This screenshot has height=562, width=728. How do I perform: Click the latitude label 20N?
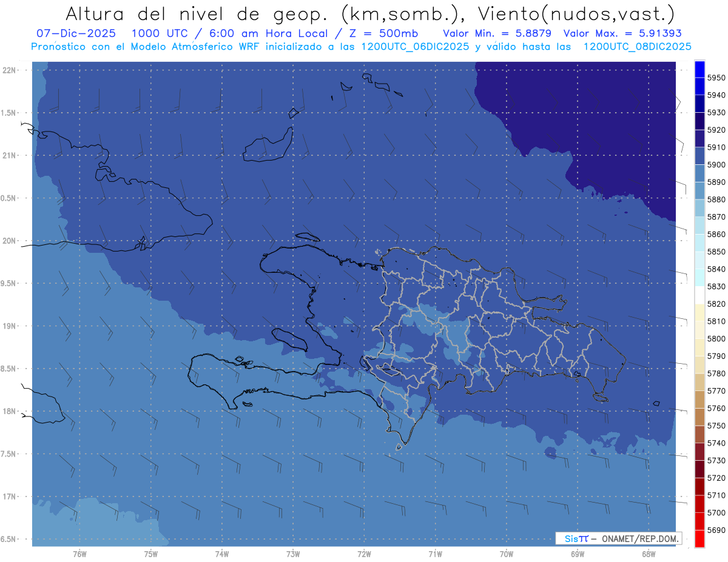[x=9, y=241]
